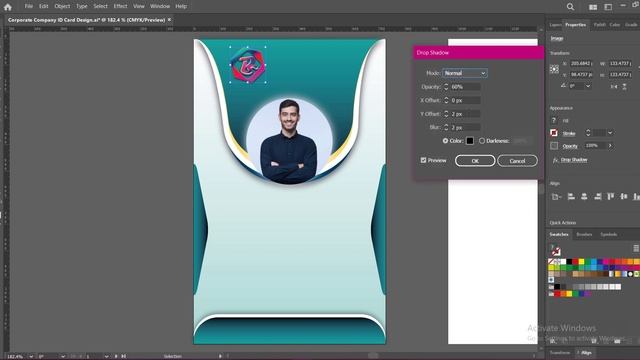This screenshot has width=640, height=360.
Task: Click next artboard arrow in status bar
Action: click(116, 356)
